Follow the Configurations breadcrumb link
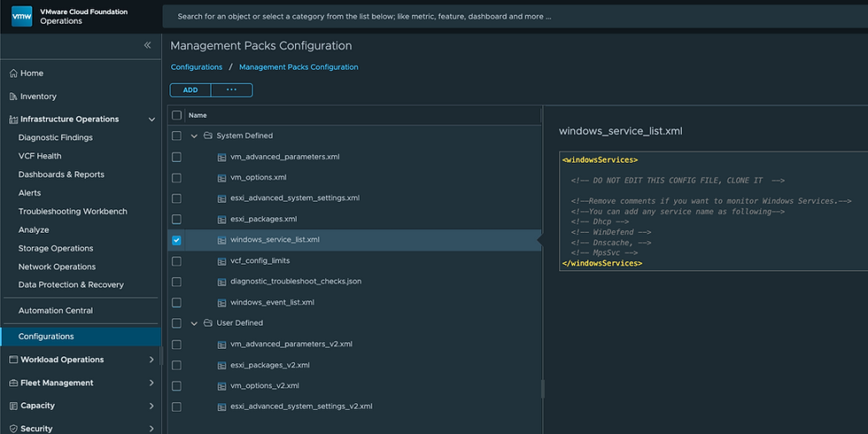The height and width of the screenshot is (434, 868). [197, 67]
